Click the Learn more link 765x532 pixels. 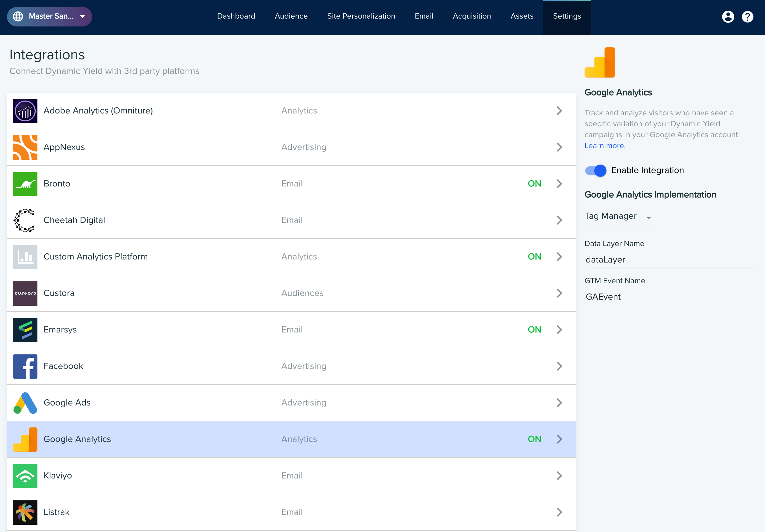point(605,146)
